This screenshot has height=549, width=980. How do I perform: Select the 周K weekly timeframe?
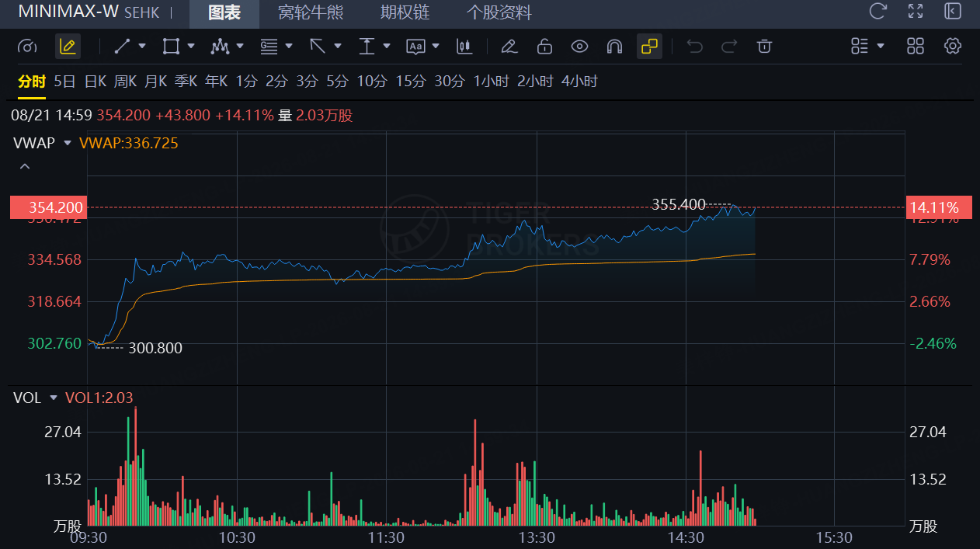126,82
